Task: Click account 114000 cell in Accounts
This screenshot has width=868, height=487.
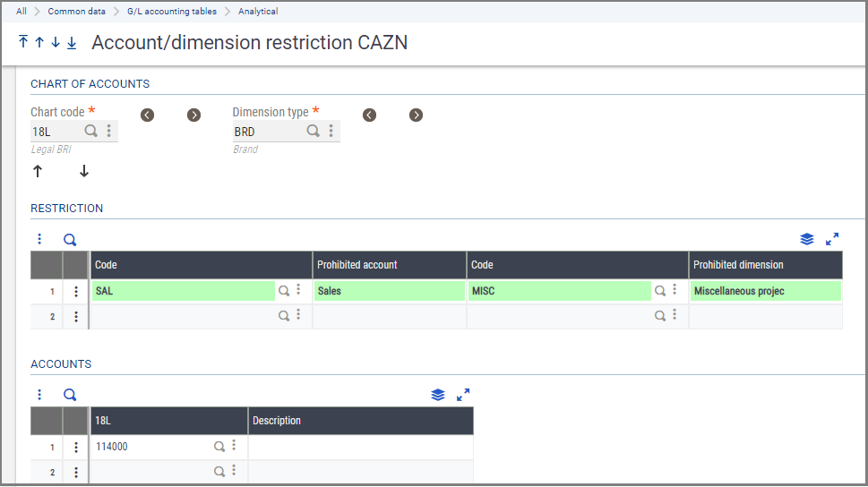Action: 152,446
